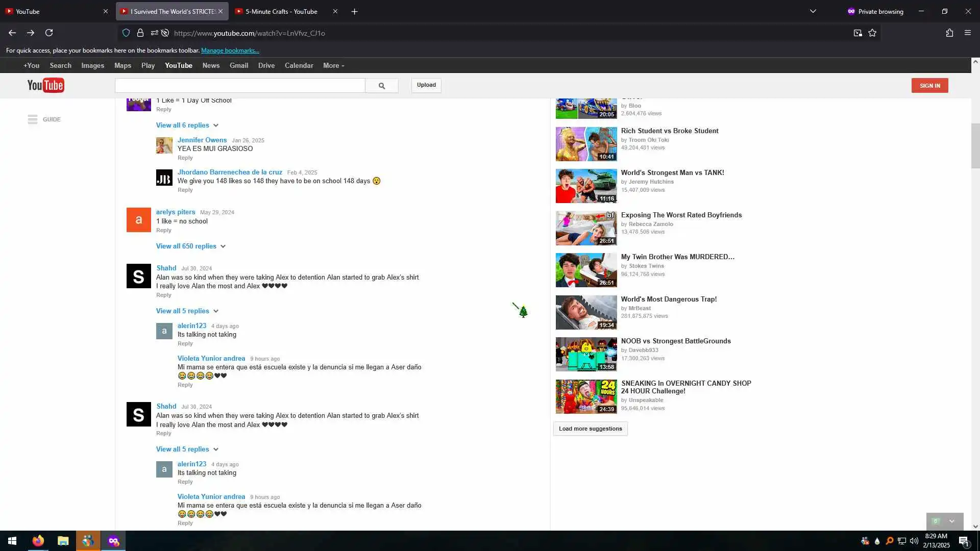Reload the current page

click(49, 33)
